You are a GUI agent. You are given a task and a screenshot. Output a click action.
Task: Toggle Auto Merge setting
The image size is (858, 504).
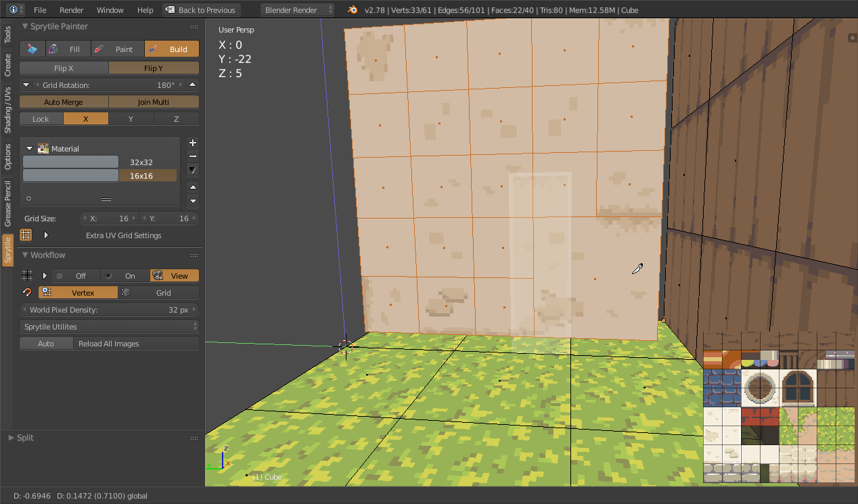pyautogui.click(x=64, y=102)
